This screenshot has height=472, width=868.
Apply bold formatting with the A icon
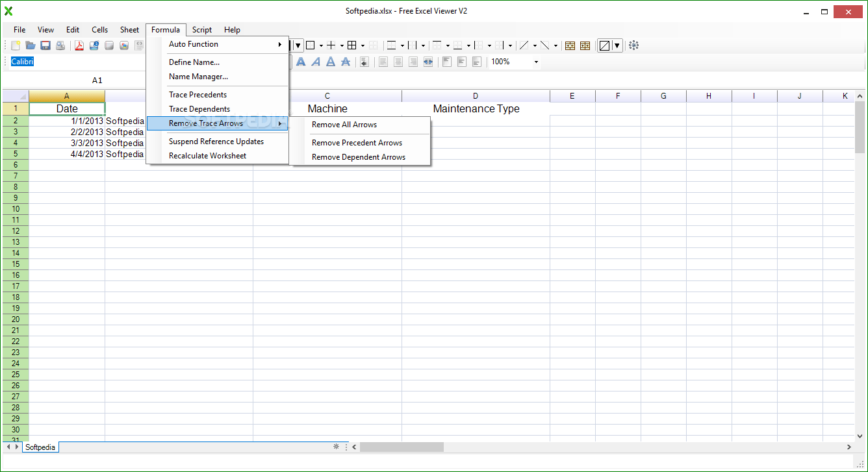(300, 62)
